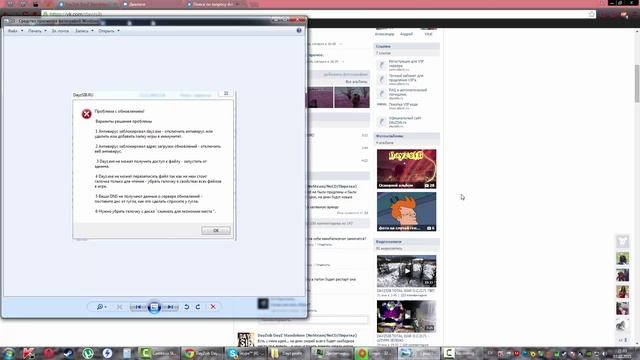Image resolution: width=640 pixels, height=360 pixels.
Task: Delete the photo using red X icon
Action: pyautogui.click(x=213, y=307)
